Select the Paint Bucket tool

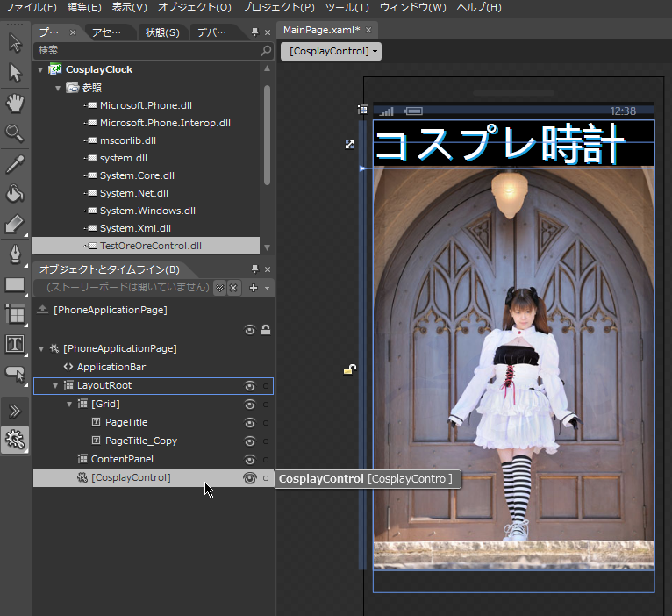pyautogui.click(x=15, y=193)
